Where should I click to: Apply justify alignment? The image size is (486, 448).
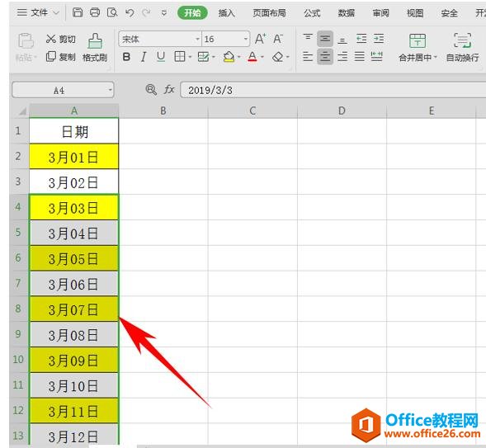point(359,57)
